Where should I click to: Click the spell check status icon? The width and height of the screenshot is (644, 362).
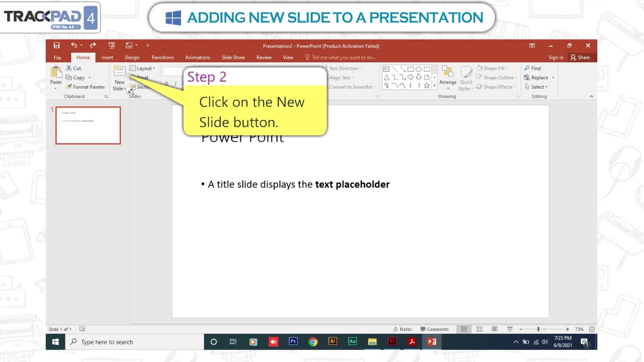click(83, 329)
